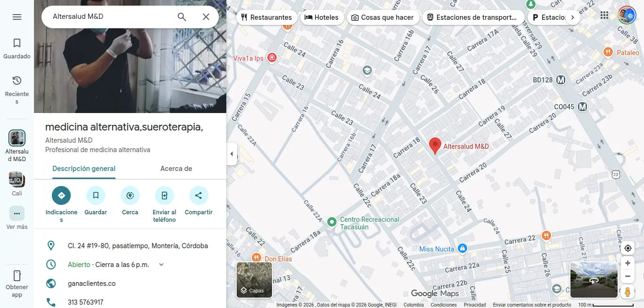Zoom out with minus button
644x308 pixels.
coord(627,276)
